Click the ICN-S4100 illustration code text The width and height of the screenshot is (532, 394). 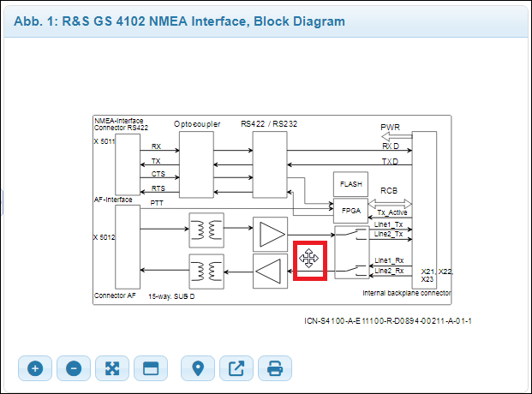point(388,320)
